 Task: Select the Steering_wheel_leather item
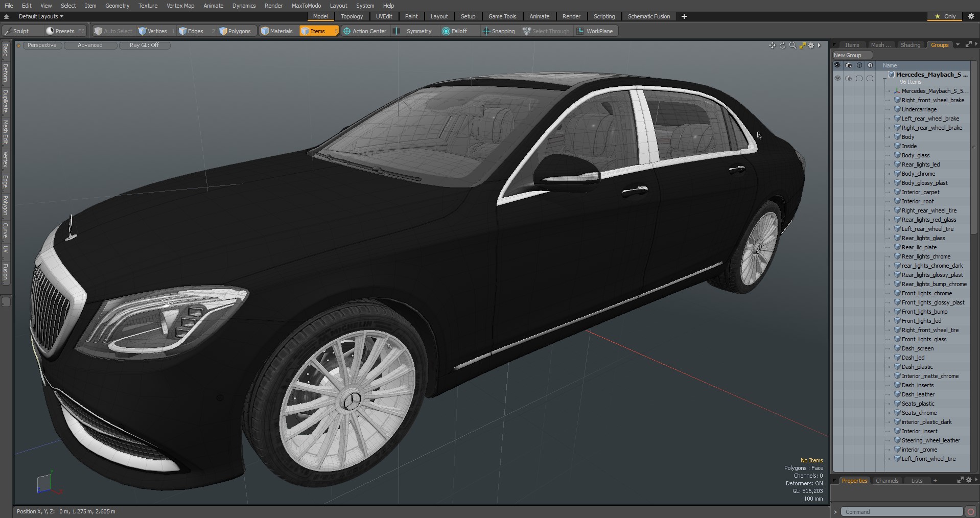(x=931, y=440)
